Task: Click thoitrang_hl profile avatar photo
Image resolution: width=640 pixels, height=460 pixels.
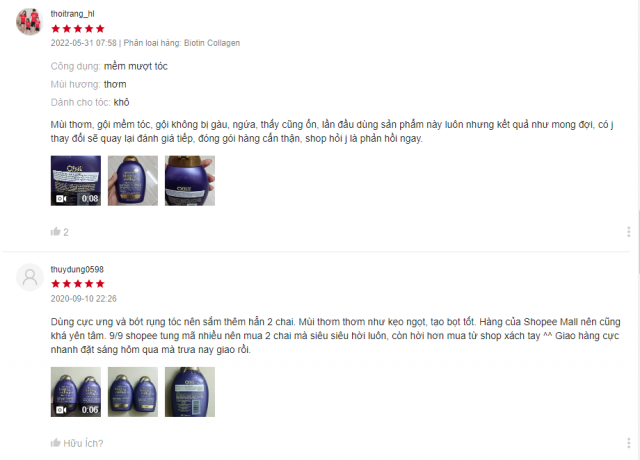Action: [x=29, y=21]
